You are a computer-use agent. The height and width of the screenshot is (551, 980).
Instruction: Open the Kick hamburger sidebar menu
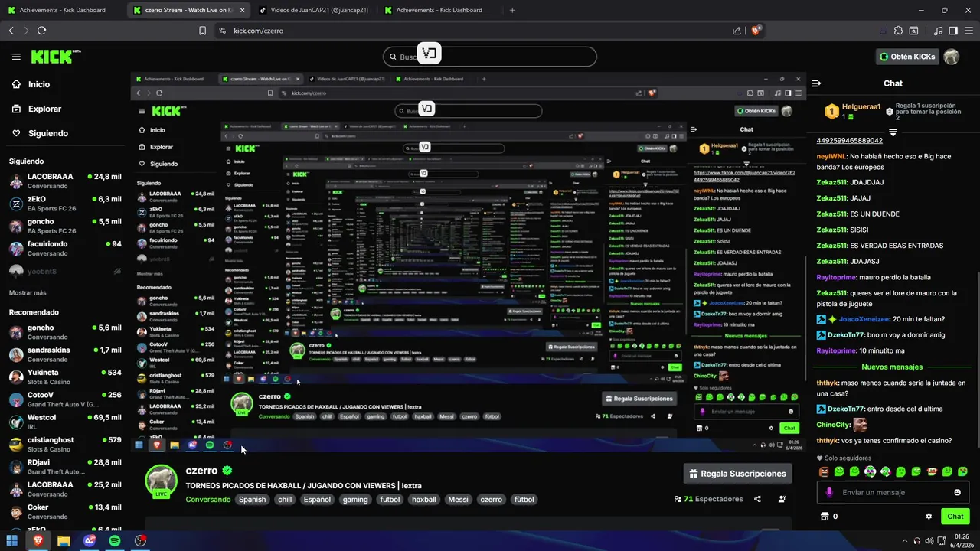click(x=16, y=57)
